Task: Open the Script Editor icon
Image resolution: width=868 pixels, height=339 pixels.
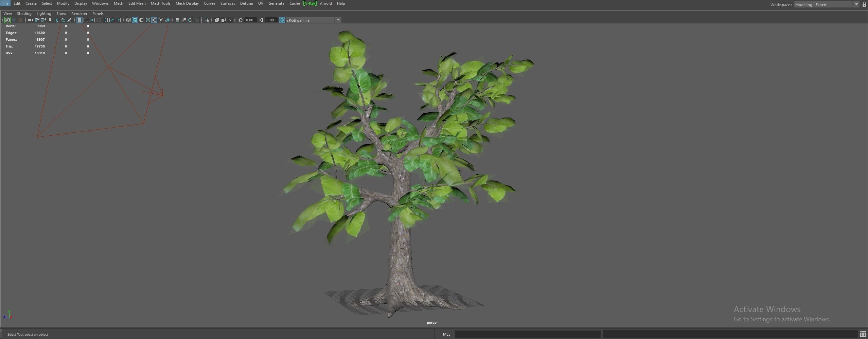Action: point(863,334)
